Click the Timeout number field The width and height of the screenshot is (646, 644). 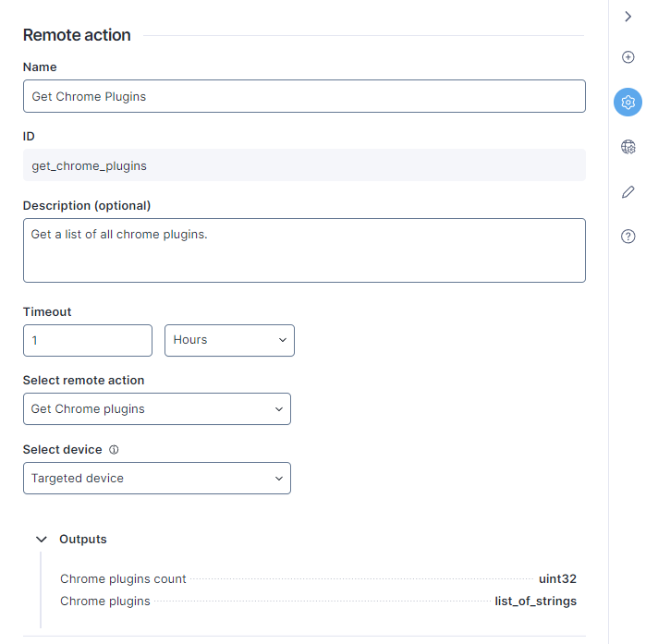pos(88,341)
